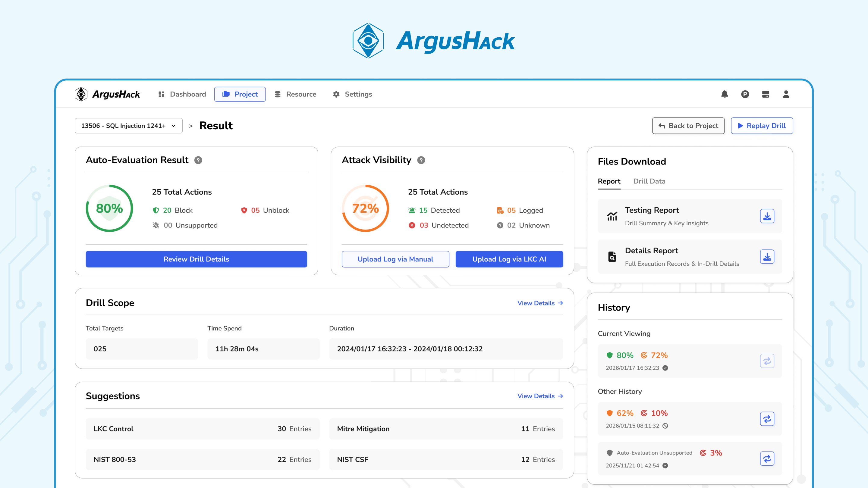Select the LKC Control 30 Entries row
This screenshot has height=488, width=868.
(x=203, y=429)
